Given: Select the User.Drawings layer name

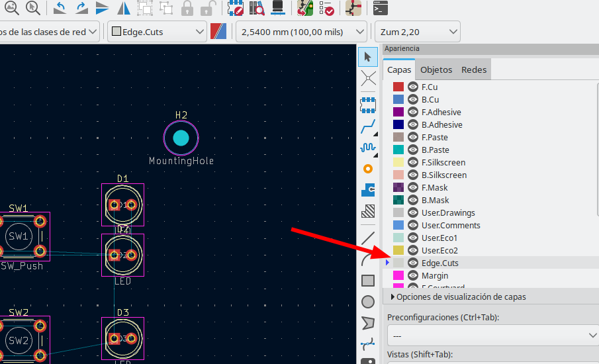Looking at the screenshot, I should [x=448, y=212].
